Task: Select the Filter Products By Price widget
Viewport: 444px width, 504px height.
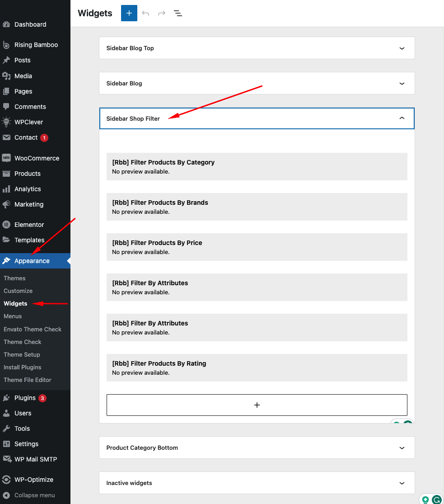Action: [x=257, y=247]
